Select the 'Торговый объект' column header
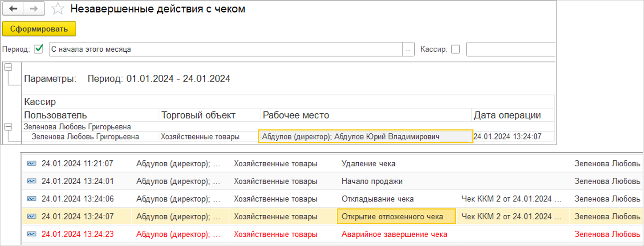The image size is (644, 246). pyautogui.click(x=198, y=115)
